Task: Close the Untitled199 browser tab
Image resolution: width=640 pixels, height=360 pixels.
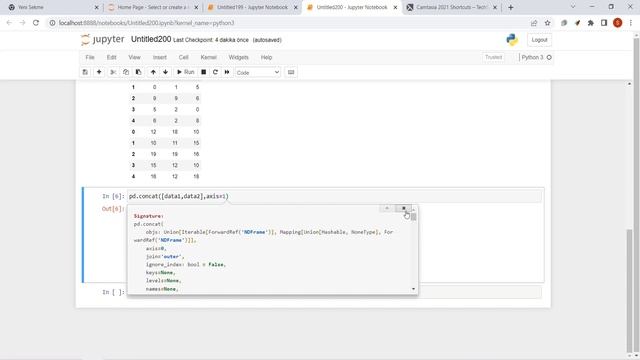Action: pyautogui.click(x=296, y=7)
